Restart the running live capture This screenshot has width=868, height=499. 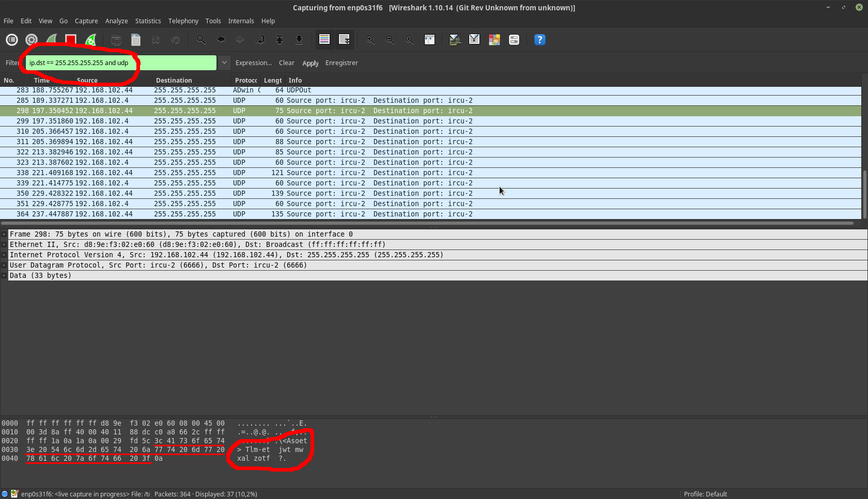(x=91, y=40)
